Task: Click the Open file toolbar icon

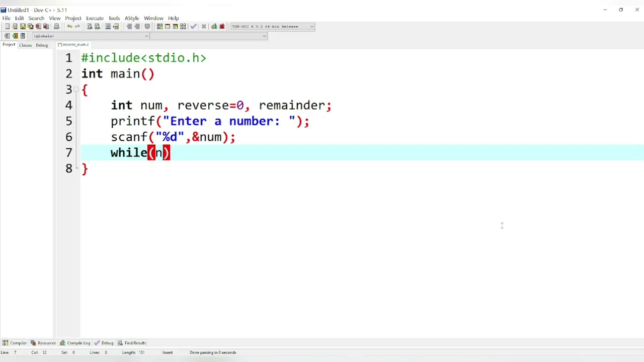Action: coord(15,26)
